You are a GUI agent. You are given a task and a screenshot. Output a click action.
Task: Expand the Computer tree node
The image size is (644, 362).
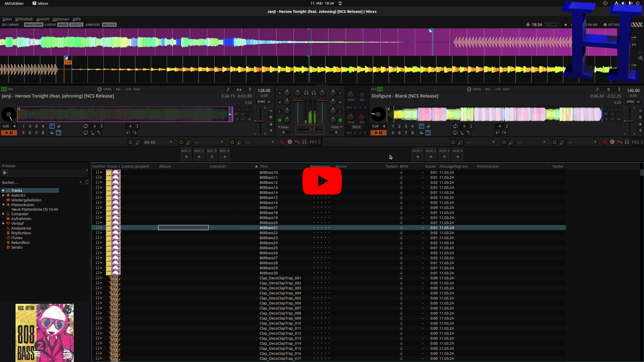tap(3, 214)
